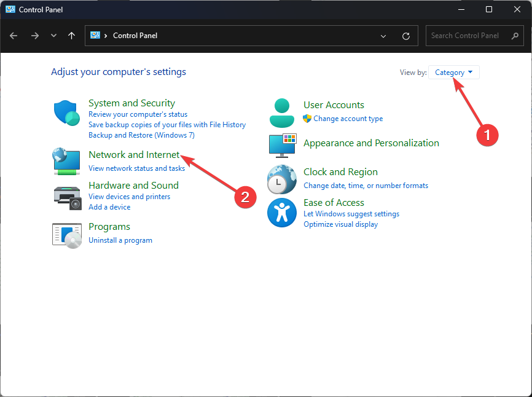Click the Control Panel address bar breadcrumb
Image resolution: width=532 pixels, height=397 pixels.
tap(135, 36)
